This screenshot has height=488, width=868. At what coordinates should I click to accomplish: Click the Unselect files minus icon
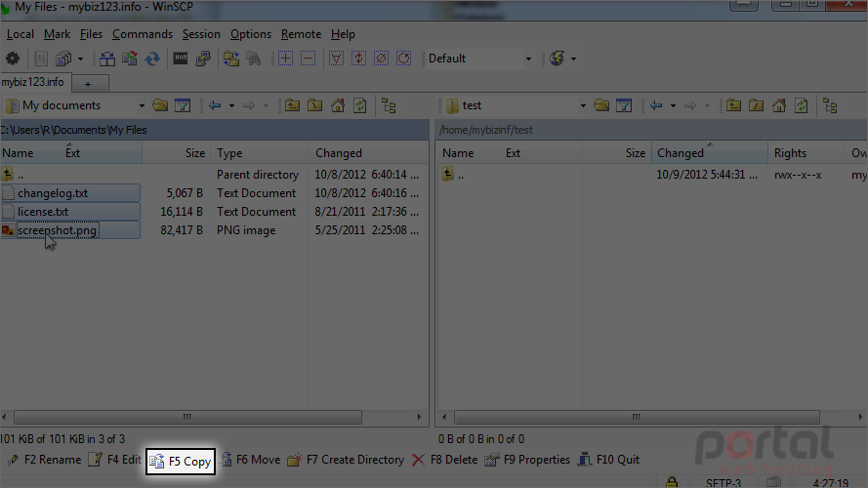(309, 59)
